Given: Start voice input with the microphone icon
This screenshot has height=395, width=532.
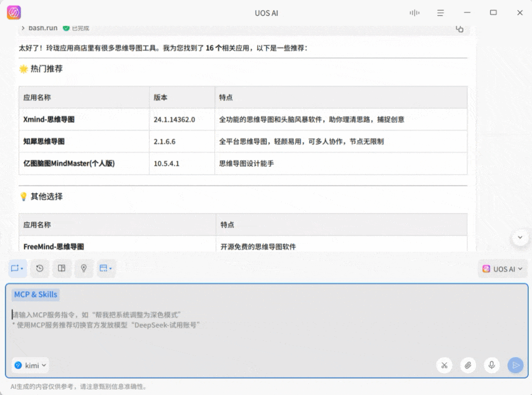Looking at the screenshot, I should coord(492,365).
